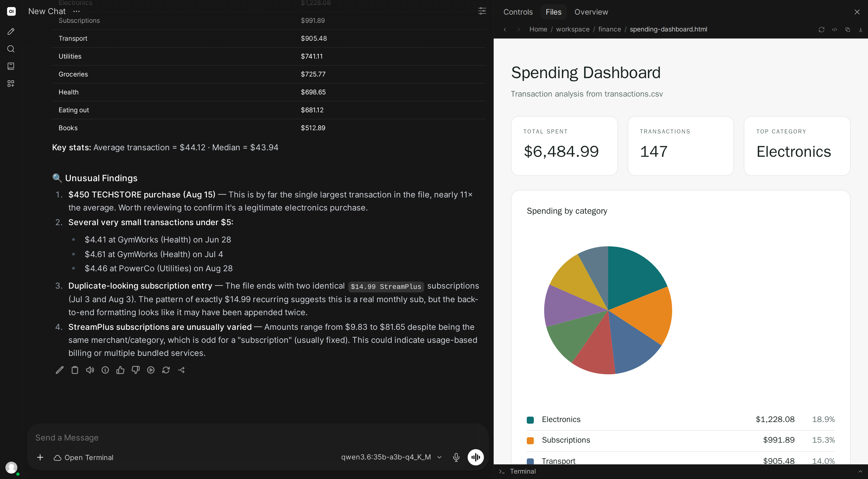868x479 pixels.
Task: Copy the response to clipboard
Action: pyautogui.click(x=75, y=370)
